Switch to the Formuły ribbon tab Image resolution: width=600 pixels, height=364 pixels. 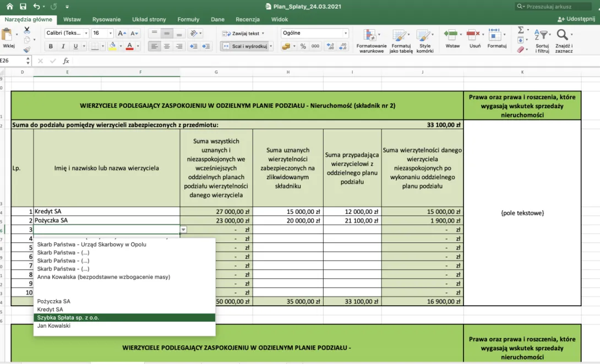pos(188,19)
